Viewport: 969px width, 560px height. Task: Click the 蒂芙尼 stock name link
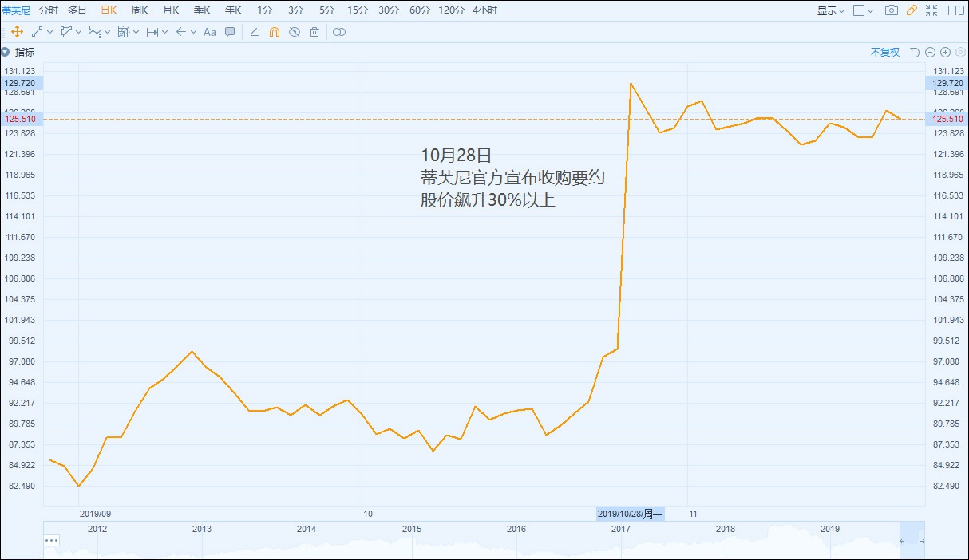(x=16, y=10)
